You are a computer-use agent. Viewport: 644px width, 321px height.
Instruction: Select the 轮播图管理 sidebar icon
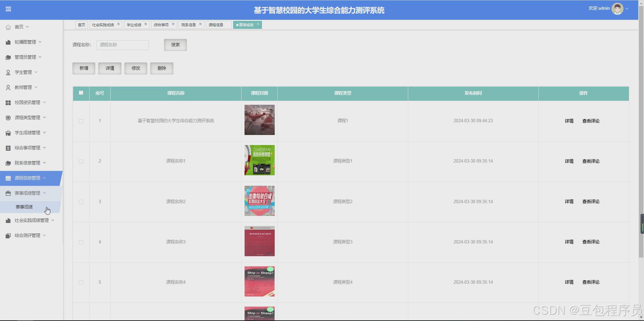(8, 42)
